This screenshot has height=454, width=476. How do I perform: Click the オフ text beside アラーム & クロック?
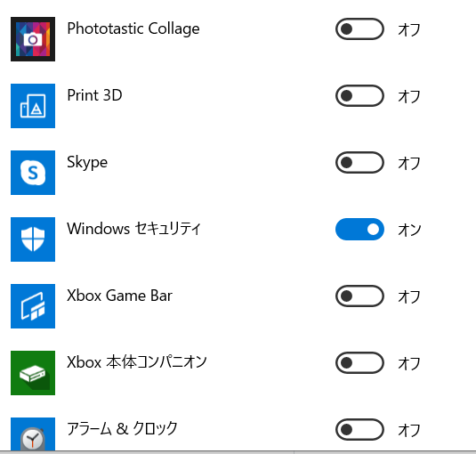(x=409, y=430)
